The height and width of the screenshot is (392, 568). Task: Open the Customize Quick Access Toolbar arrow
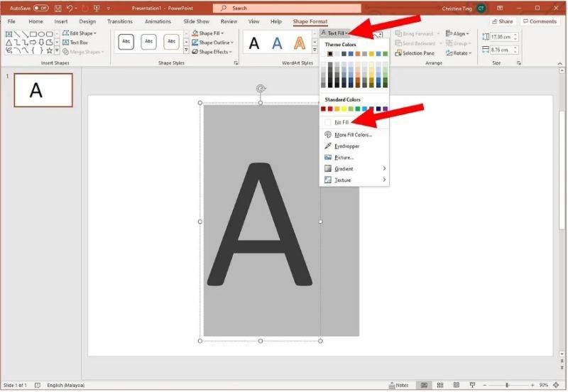[x=109, y=8]
